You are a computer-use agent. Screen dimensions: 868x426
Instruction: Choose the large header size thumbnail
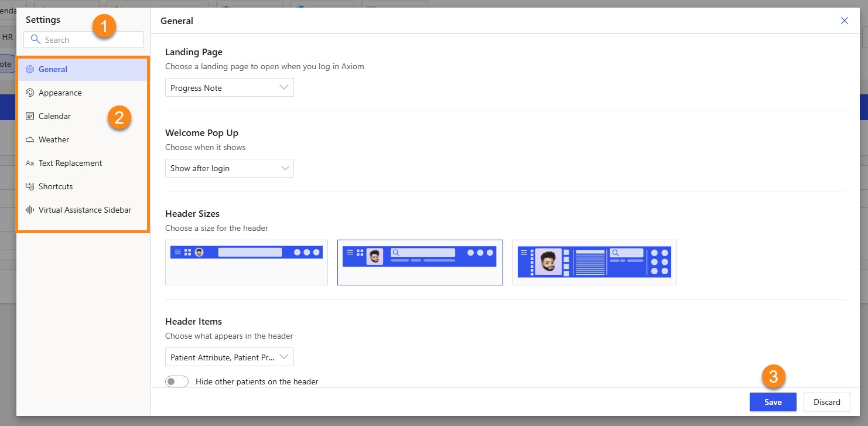coord(594,262)
